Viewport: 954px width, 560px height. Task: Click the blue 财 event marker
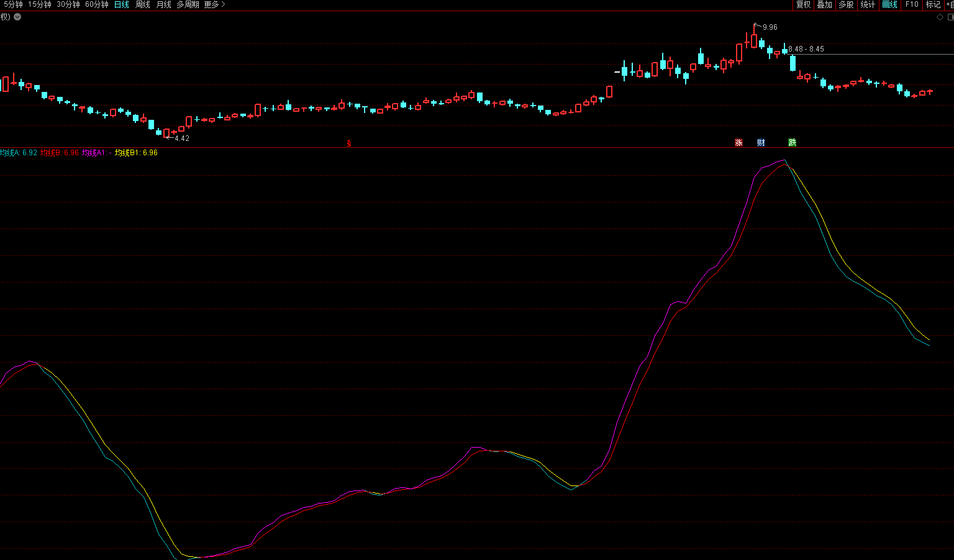click(761, 143)
